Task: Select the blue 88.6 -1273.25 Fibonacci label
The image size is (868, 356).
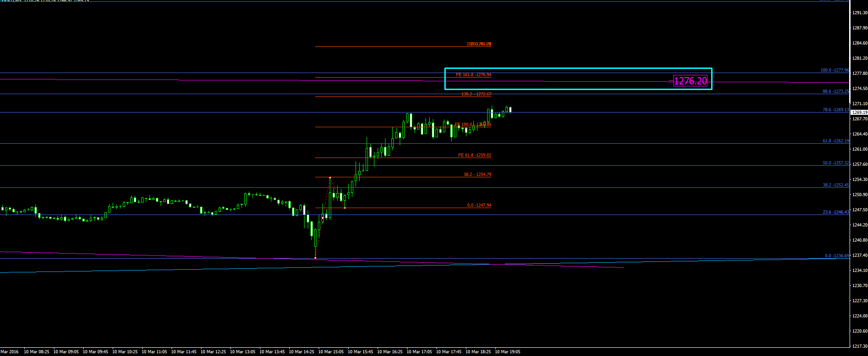Action: 836,91
